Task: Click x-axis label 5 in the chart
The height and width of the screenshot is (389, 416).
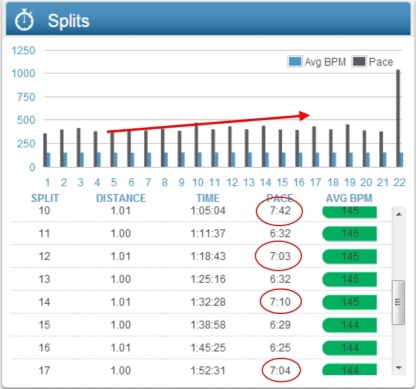Action: 114,182
